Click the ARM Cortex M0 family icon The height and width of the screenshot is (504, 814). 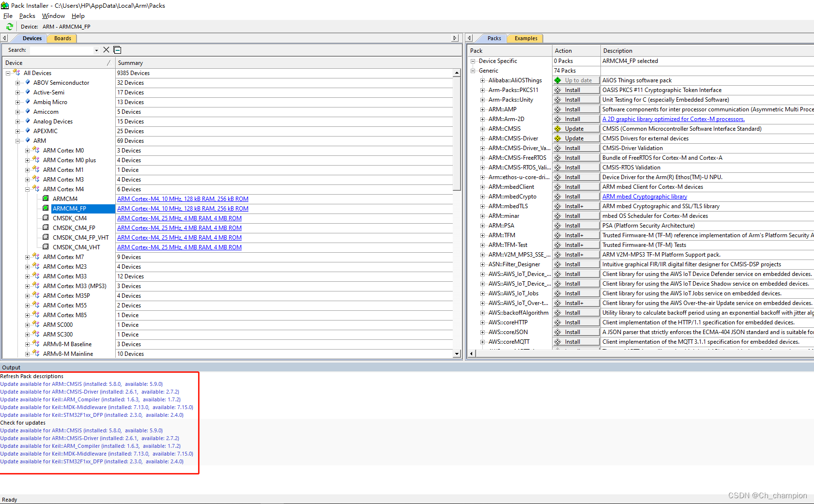pyautogui.click(x=36, y=150)
